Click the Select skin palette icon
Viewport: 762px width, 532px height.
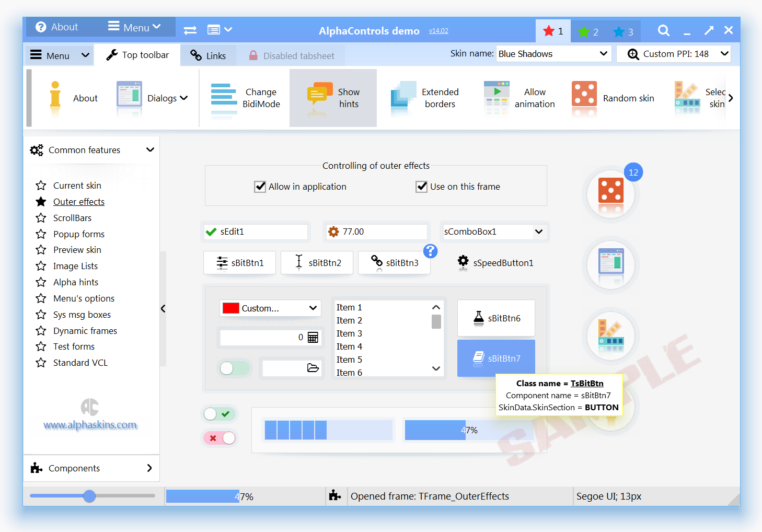pos(687,98)
